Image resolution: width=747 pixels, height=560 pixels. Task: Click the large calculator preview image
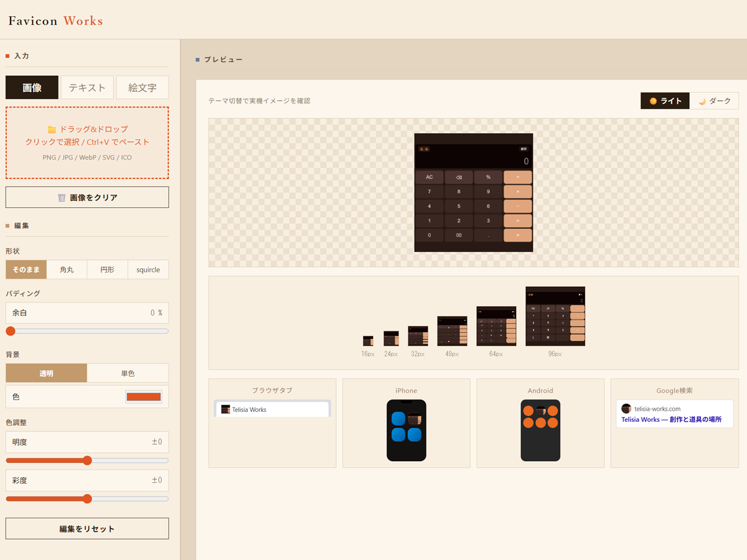pos(474,192)
